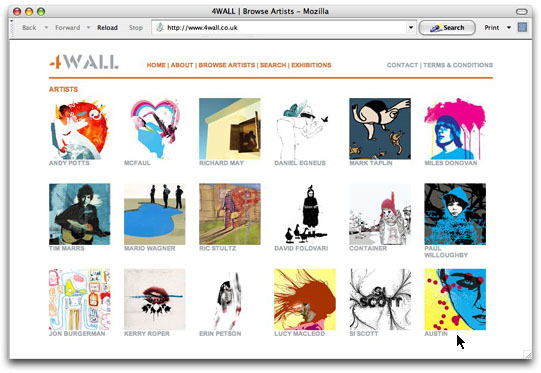
Task: Click the window toolbar toggle pill button
Action: 522,12
